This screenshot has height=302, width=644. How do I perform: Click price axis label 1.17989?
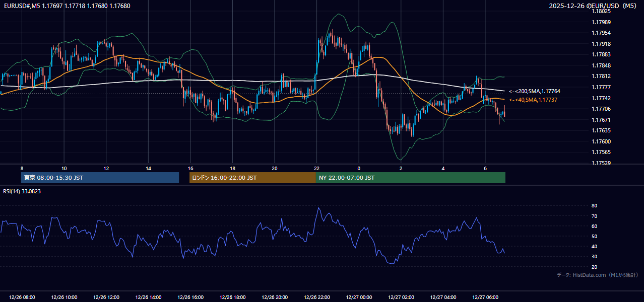(601, 22)
